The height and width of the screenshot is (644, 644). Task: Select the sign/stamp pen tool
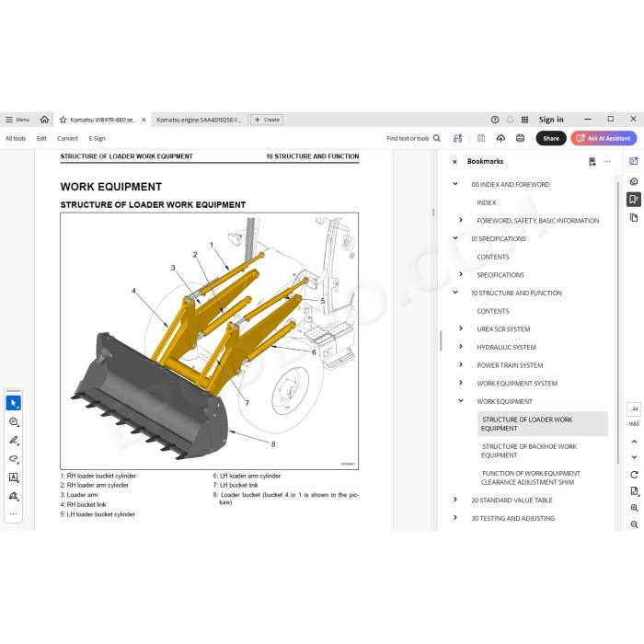tap(13, 496)
